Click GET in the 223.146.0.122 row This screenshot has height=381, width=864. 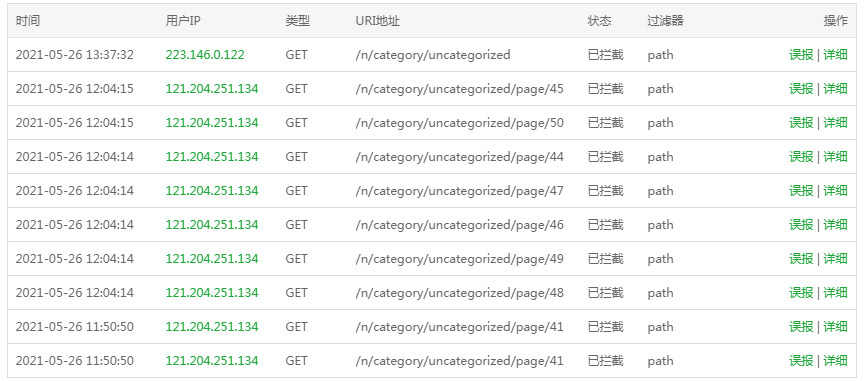296,55
